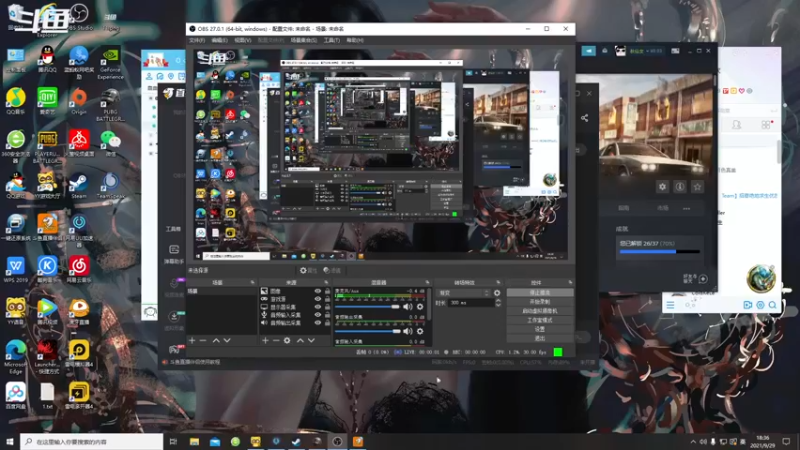800x450 pixels.
Task: Open the OBS Studio desktop shortcut
Action: (x=79, y=17)
